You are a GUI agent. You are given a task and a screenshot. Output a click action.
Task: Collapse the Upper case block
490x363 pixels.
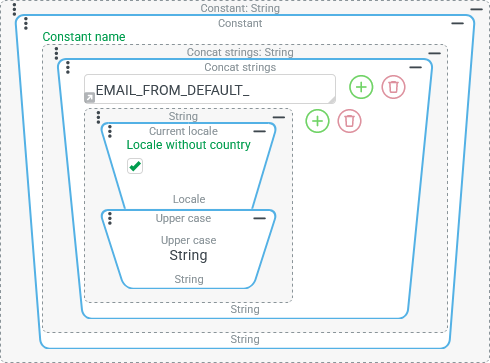click(259, 219)
